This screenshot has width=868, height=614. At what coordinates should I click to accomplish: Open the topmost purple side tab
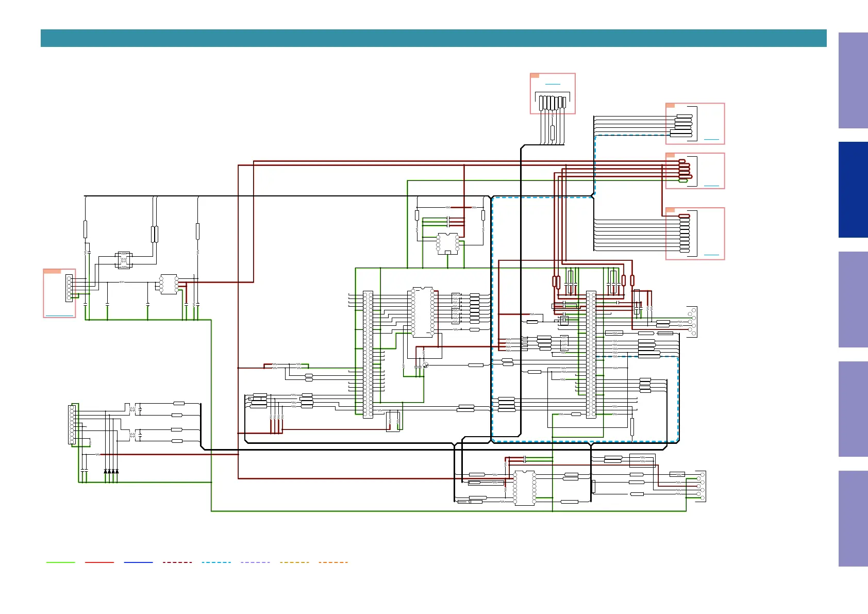pos(853,80)
